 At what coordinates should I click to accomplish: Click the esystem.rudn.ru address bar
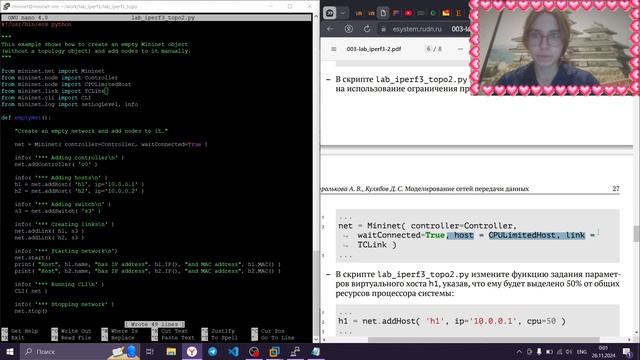[417, 29]
